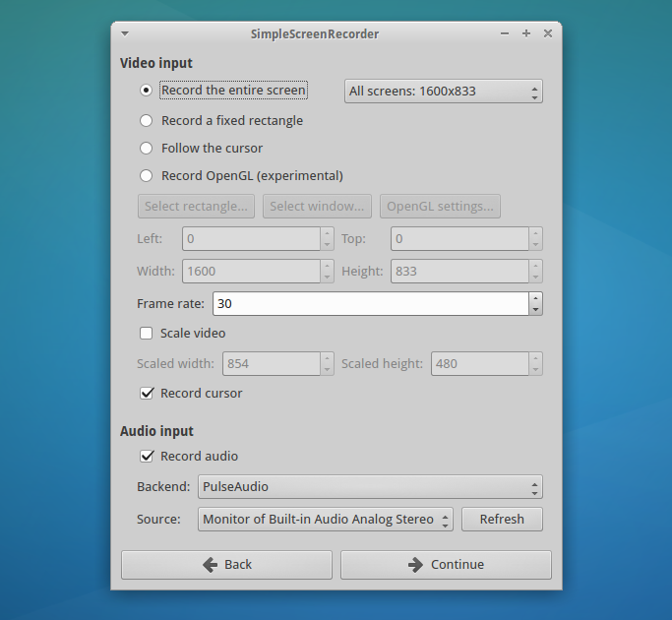Click into the Frame rate field
The image size is (672, 620).
point(371,303)
